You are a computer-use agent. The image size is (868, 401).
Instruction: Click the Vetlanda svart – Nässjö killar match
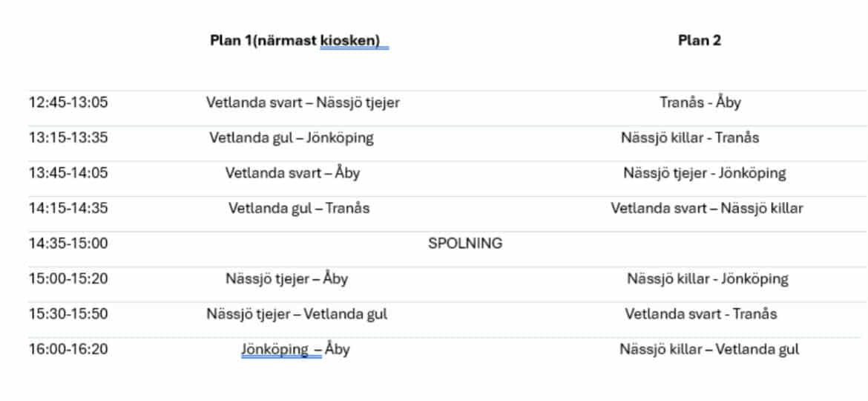pyautogui.click(x=706, y=208)
